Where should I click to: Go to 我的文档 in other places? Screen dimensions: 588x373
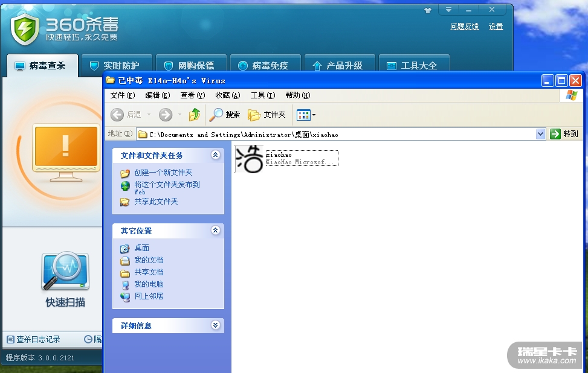[149, 260]
